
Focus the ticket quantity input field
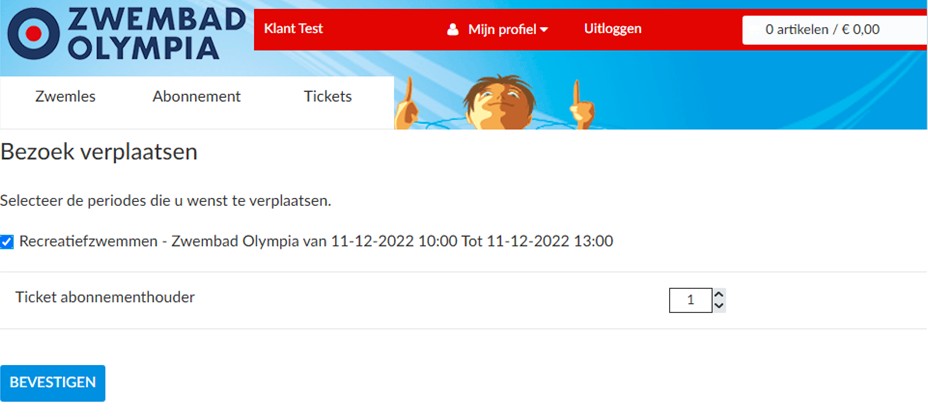click(x=690, y=300)
